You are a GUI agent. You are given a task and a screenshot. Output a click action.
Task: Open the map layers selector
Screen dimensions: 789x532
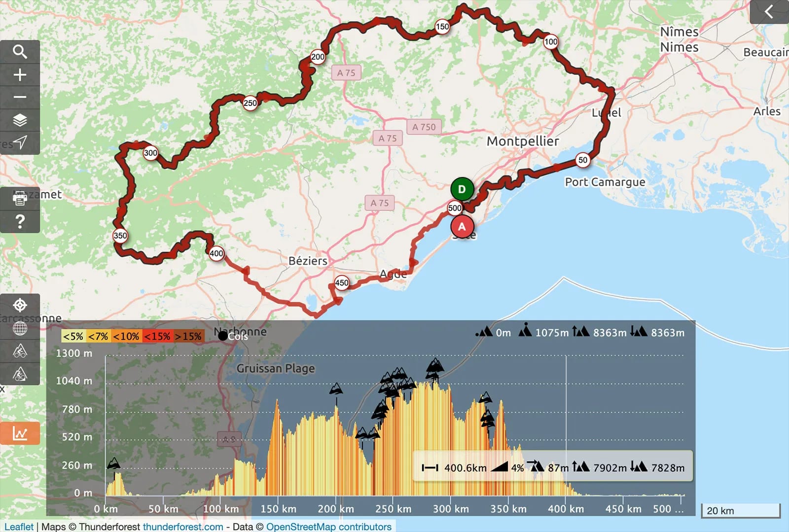point(20,120)
